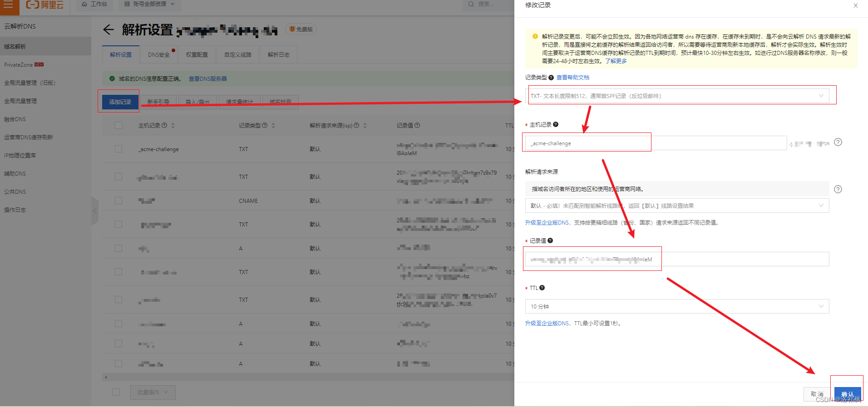Open 融合DNS in the sidebar
868x407 pixels.
[x=45, y=119]
